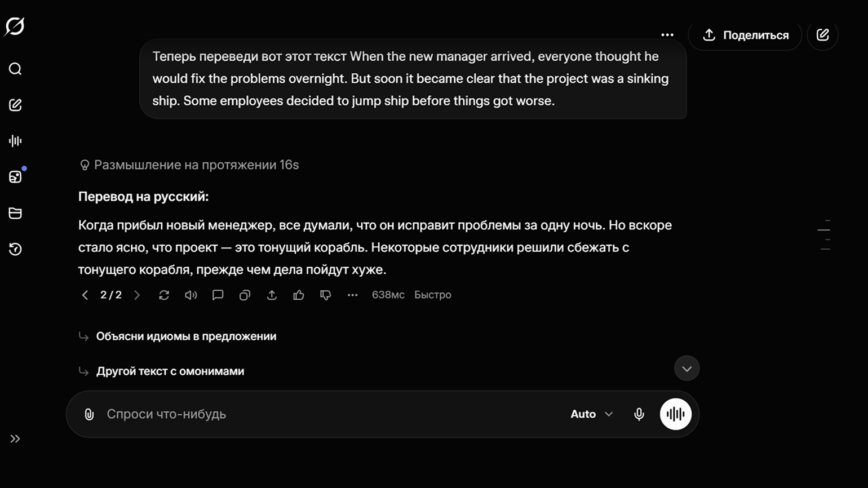Activate microphone dictation in the input bar
This screenshot has height=488, width=868.
coord(639,414)
